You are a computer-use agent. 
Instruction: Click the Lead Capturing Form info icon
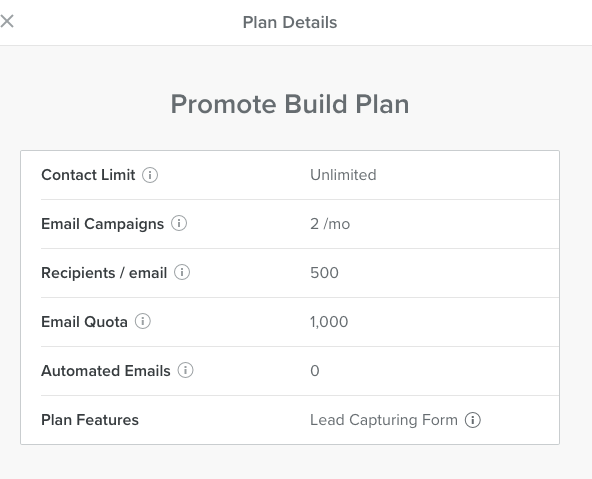473,420
